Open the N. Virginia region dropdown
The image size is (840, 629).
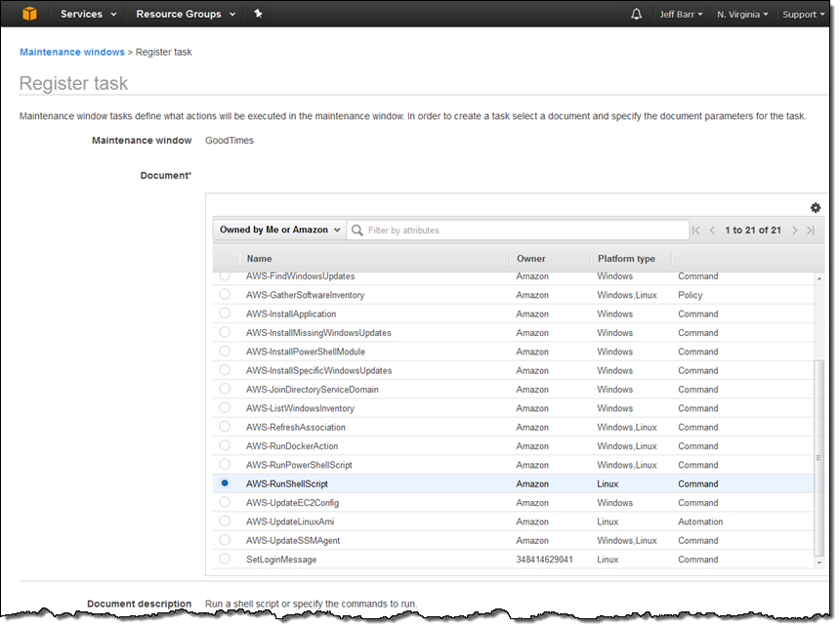742,15
